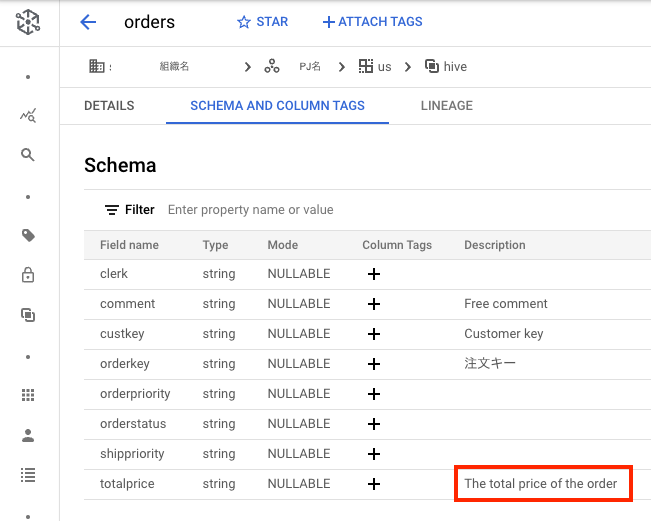Open the magnifier search icon in the sidebar
Image resolution: width=651 pixels, height=521 pixels.
pyautogui.click(x=28, y=155)
